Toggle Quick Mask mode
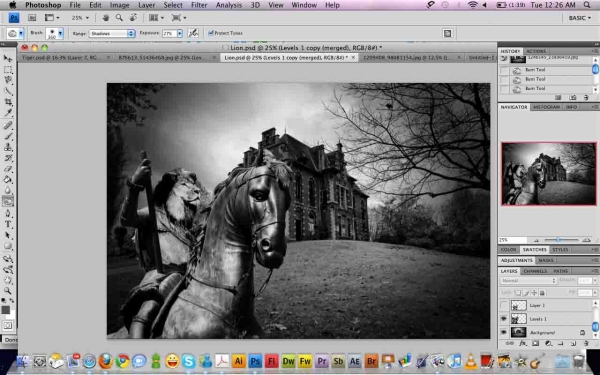The width and height of the screenshot is (600, 375). (8, 326)
